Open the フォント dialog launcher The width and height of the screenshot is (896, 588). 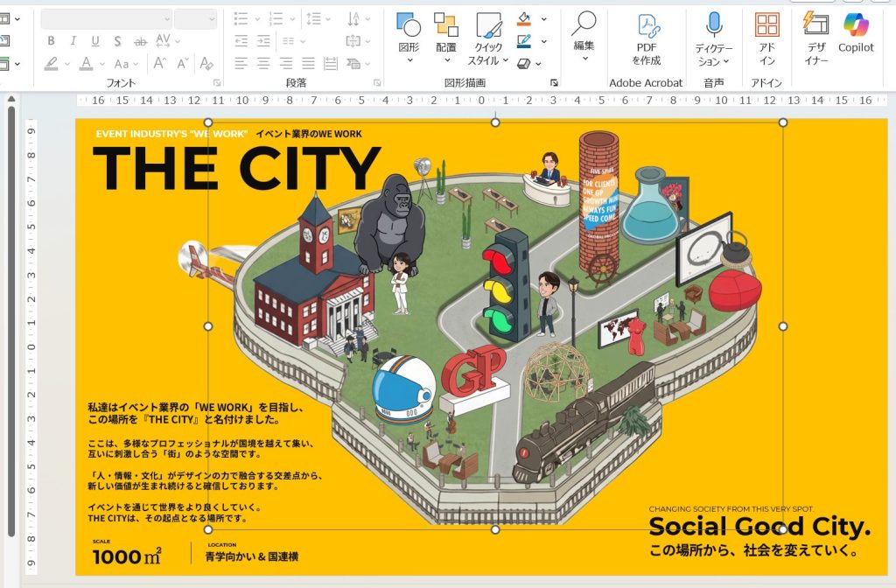[217, 82]
